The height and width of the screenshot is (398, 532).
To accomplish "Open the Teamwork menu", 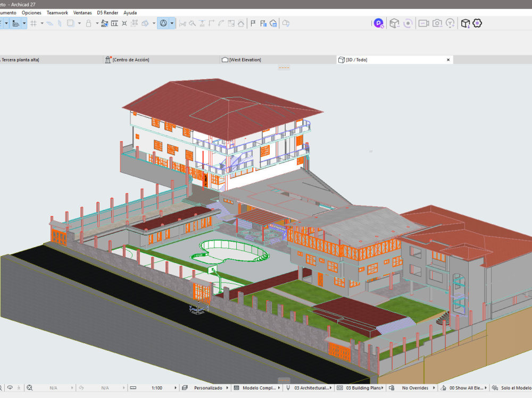I will tap(57, 13).
